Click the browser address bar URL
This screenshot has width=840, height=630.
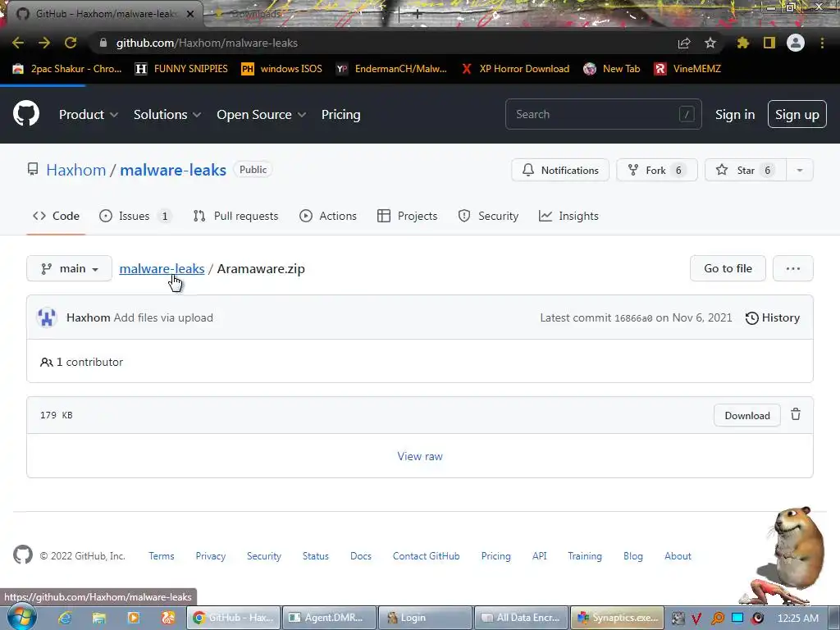click(207, 43)
